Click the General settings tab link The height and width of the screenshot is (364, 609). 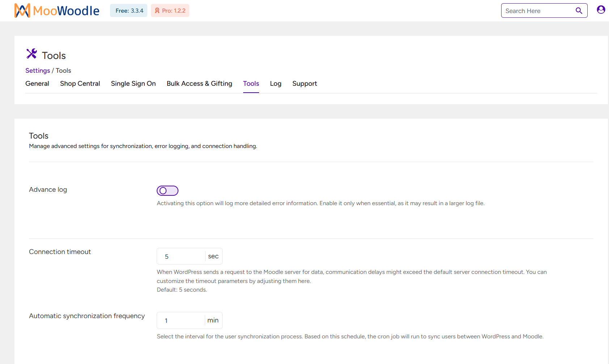coord(37,84)
